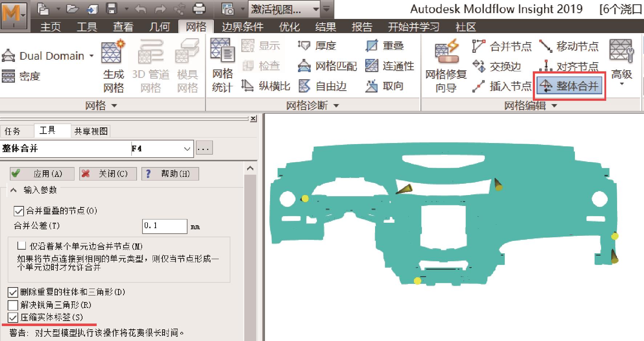Open the dropdown arrow beside the save icon
This screenshot has width=644, height=341.
[x=126, y=9]
